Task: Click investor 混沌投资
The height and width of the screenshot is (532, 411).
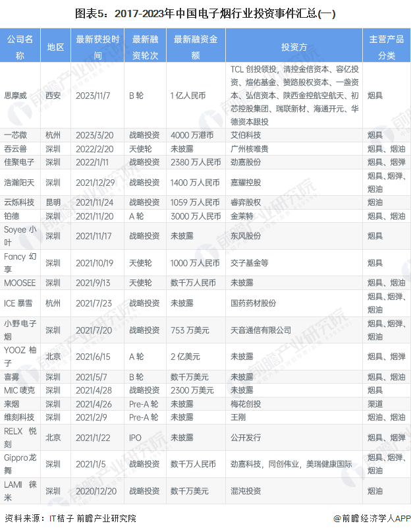Action: (x=246, y=491)
